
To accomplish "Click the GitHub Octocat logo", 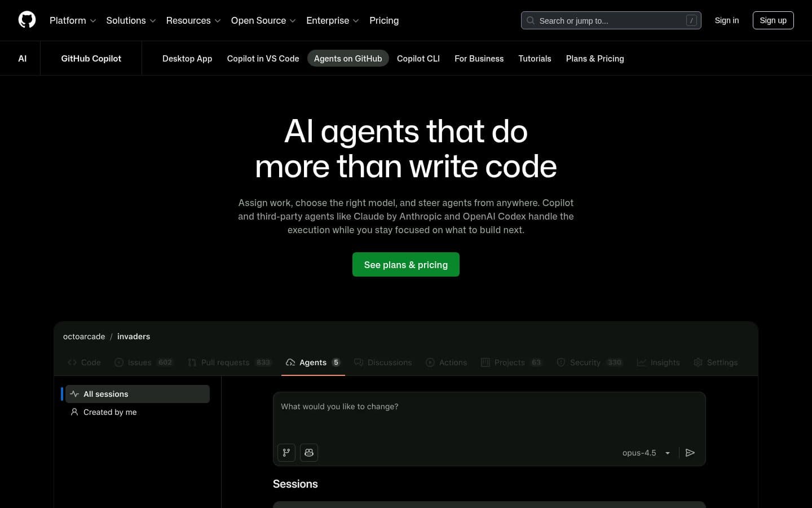I will pyautogui.click(x=27, y=20).
